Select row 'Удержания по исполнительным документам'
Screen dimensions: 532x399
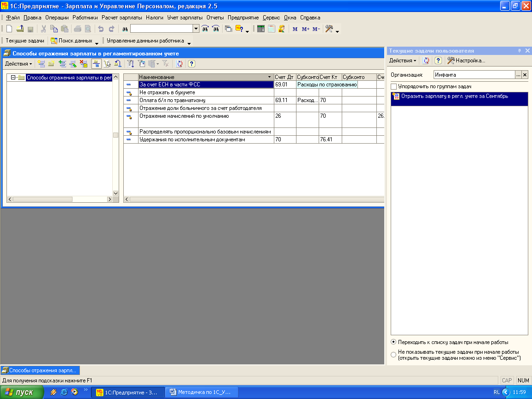tap(206, 139)
